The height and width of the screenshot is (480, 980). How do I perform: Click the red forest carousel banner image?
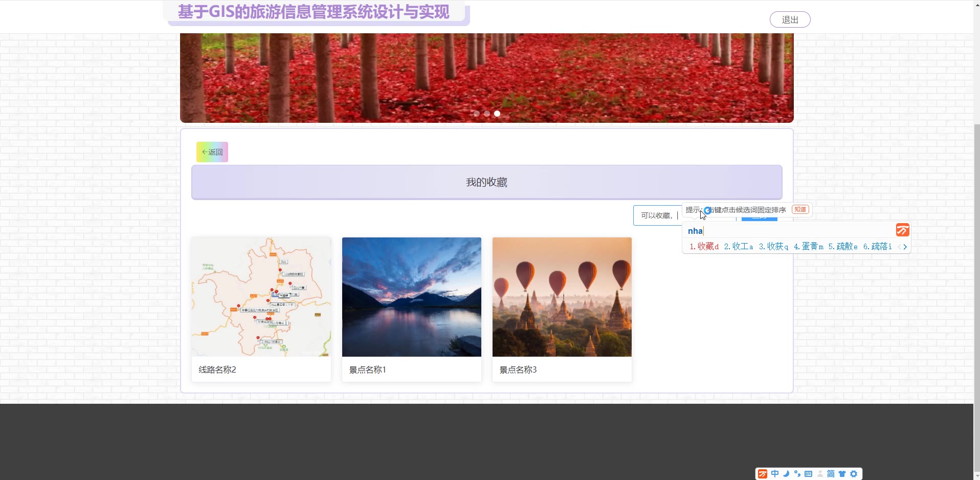pyautogui.click(x=487, y=78)
